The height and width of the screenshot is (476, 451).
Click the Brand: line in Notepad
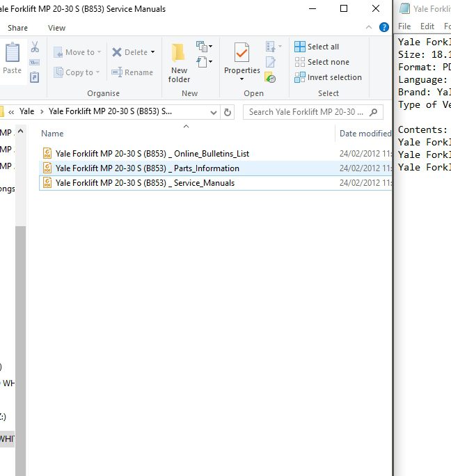(425, 93)
